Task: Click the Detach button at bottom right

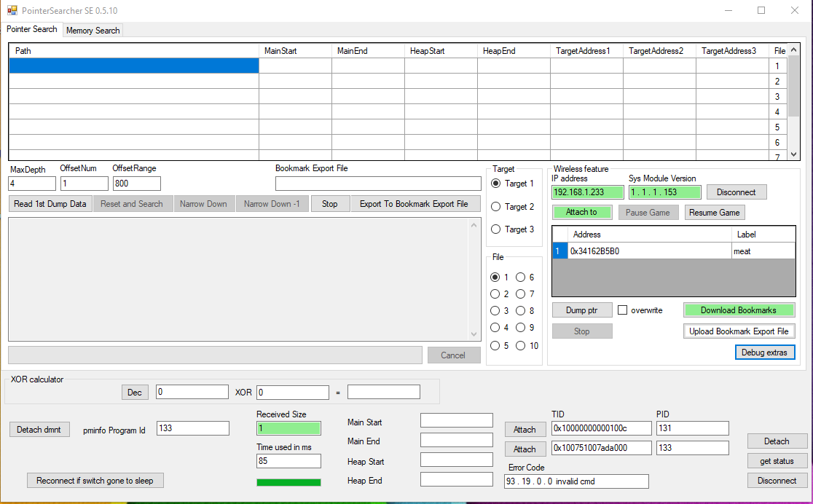Action: (x=777, y=441)
